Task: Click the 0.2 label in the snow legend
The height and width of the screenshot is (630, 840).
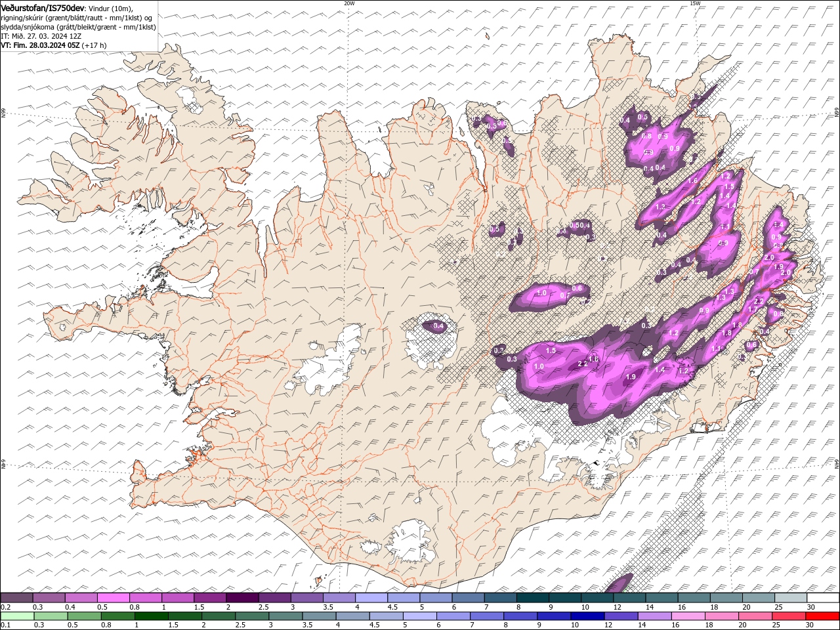Action: (5, 607)
